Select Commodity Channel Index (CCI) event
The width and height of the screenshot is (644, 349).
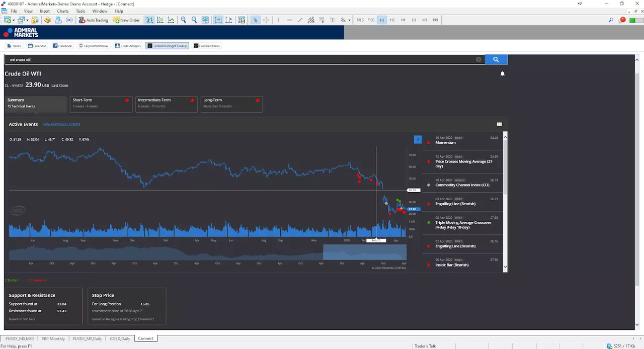point(462,183)
